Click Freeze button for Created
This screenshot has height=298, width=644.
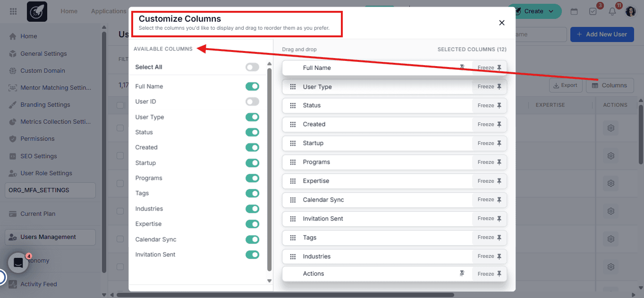[490, 125]
